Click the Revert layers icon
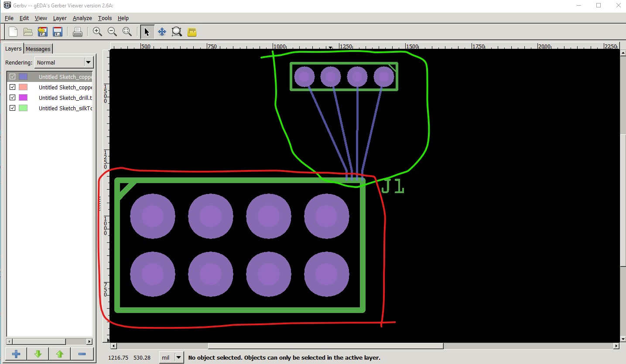Image resolution: width=626 pixels, height=364 pixels. coord(42,32)
